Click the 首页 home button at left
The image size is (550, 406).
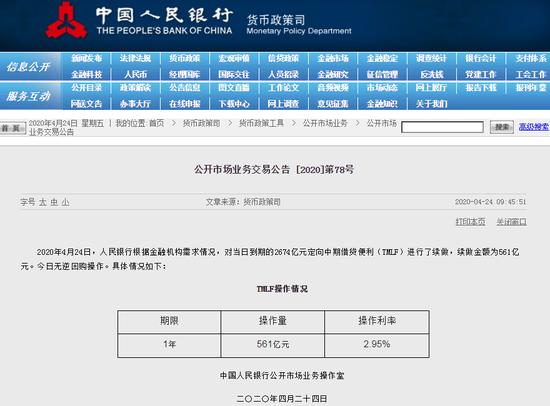(x=13, y=128)
